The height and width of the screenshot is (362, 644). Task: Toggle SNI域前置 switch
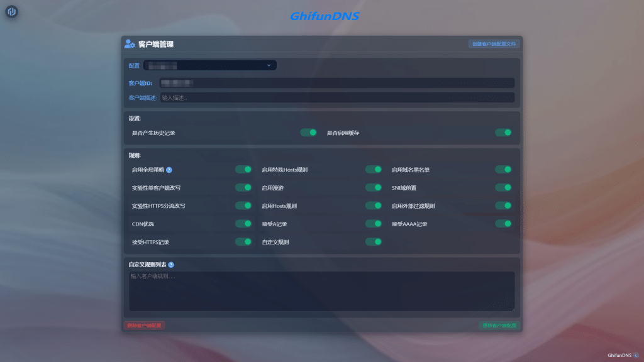tap(503, 187)
